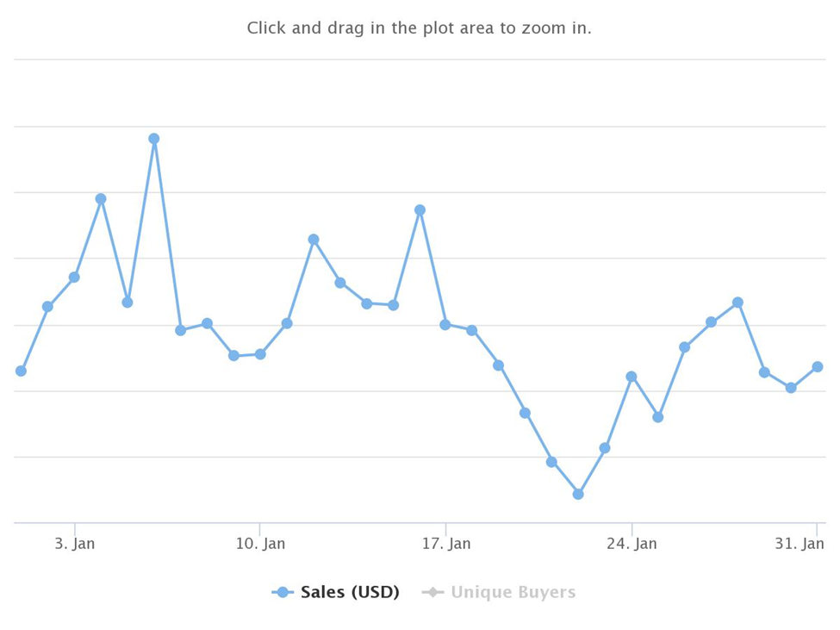Image resolution: width=840 pixels, height=630 pixels.
Task: Toggle the Sales (USD) series legend
Action: [349, 593]
